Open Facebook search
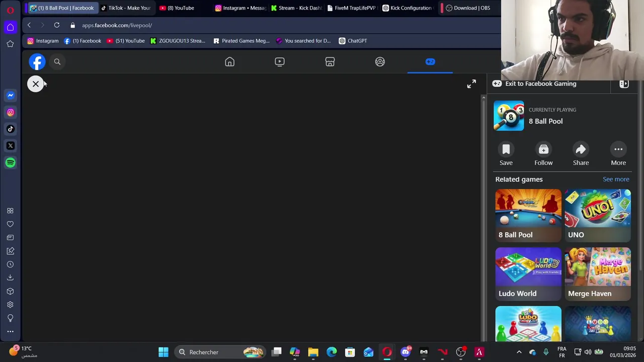Viewport: 644px width, 362px height. (x=57, y=62)
